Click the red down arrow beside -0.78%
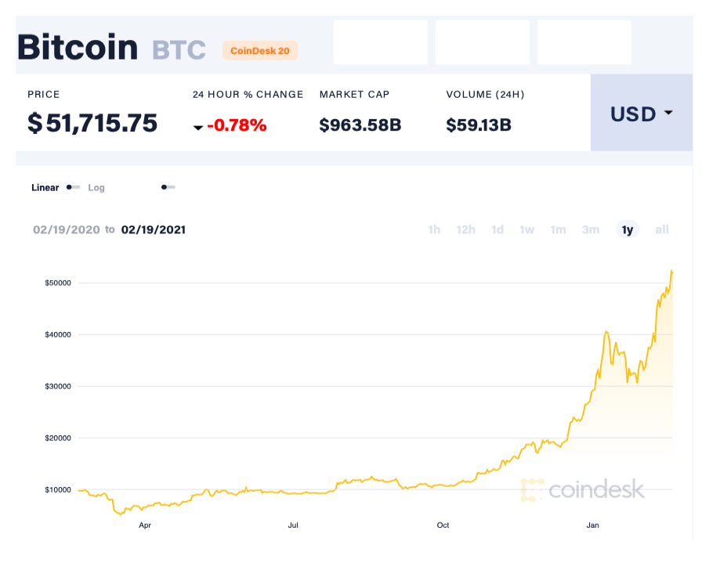 tap(198, 127)
